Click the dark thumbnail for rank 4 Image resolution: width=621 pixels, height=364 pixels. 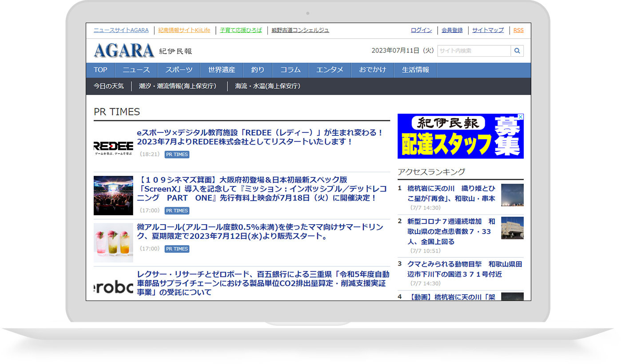512,297
